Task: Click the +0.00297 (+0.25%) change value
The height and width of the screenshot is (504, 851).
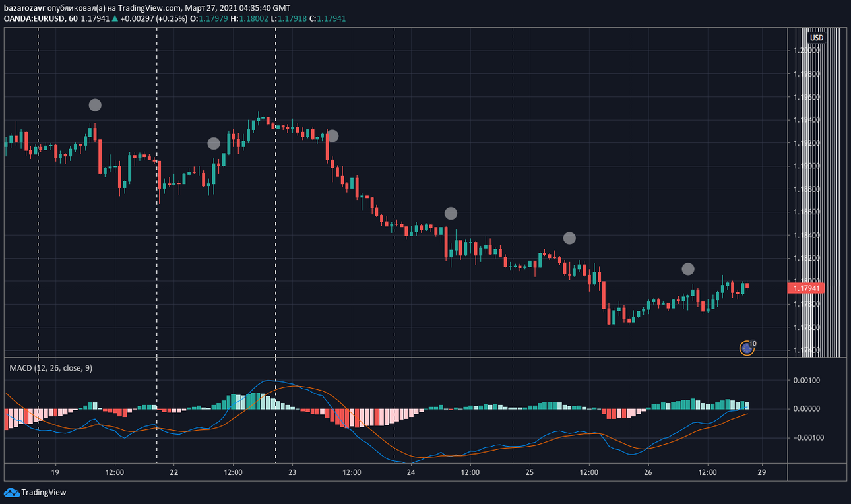Action: click(153, 18)
